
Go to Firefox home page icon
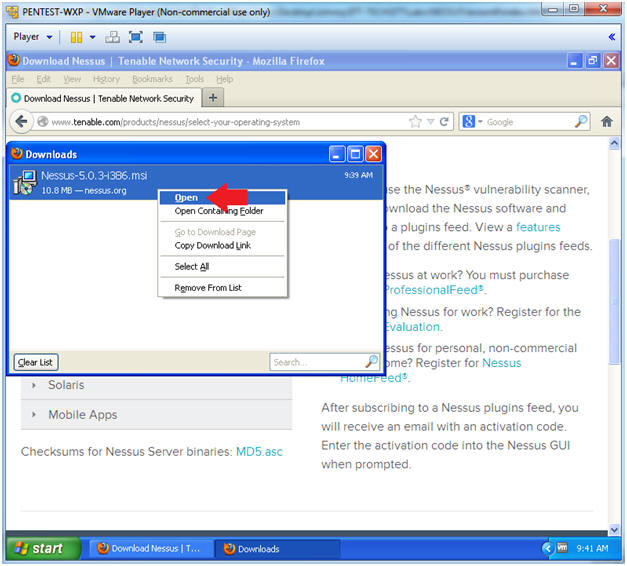click(607, 122)
